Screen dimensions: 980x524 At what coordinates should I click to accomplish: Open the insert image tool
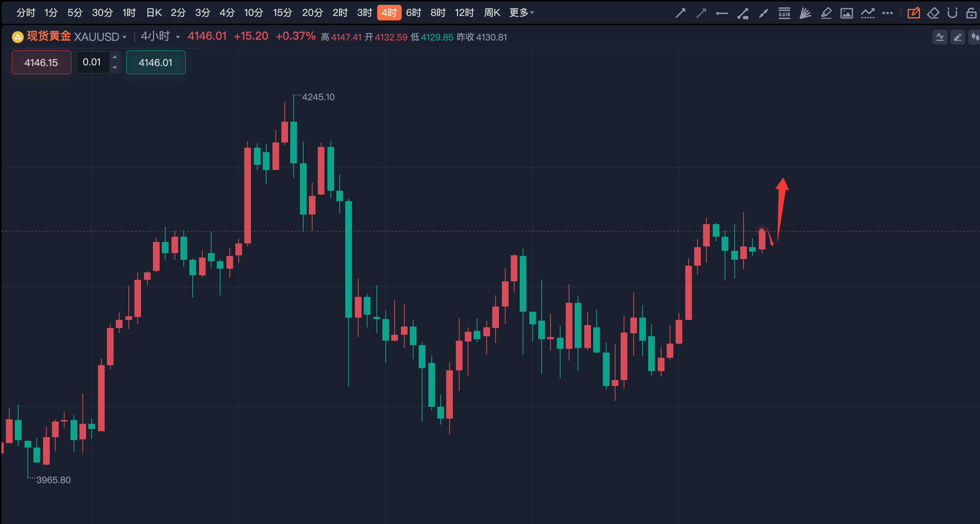point(846,12)
